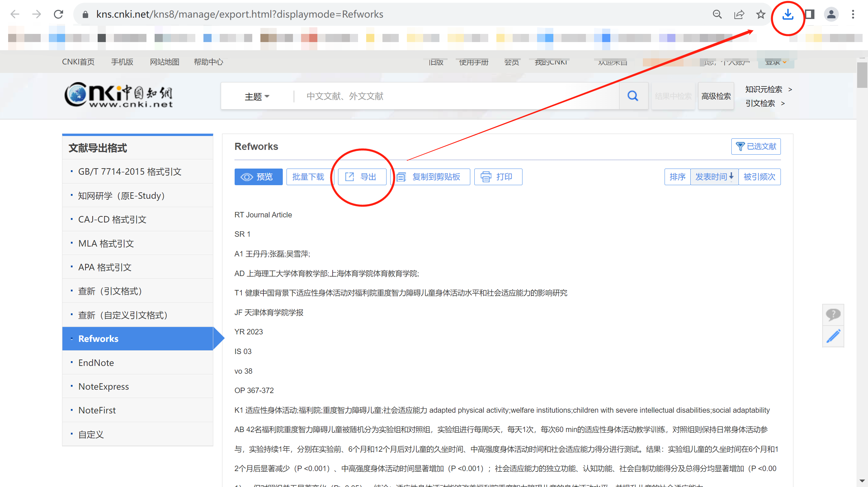Click the bookmark star icon
Image resolution: width=868 pixels, height=487 pixels.
pyautogui.click(x=761, y=14)
